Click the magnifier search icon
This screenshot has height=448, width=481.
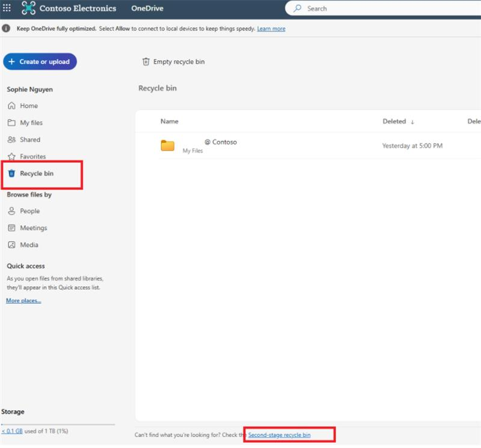coord(297,8)
